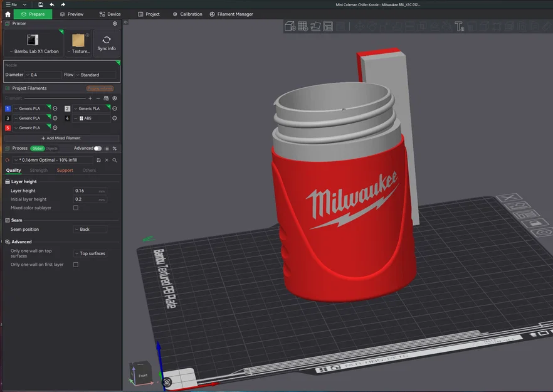Viewport: 553px width, 392px height.
Task: Select the Support settings tab
Action: click(65, 171)
